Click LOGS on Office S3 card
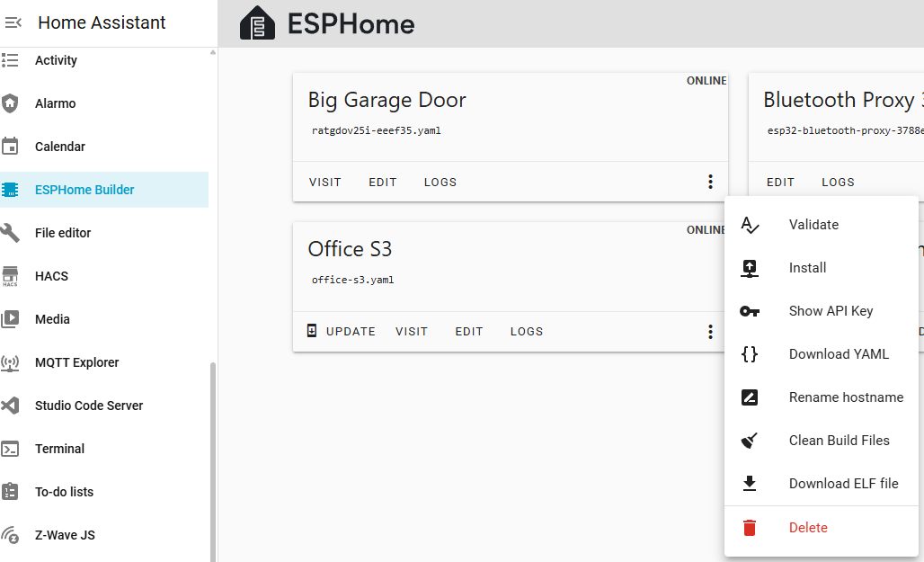Image resolution: width=924 pixels, height=562 pixels. pyautogui.click(x=527, y=332)
